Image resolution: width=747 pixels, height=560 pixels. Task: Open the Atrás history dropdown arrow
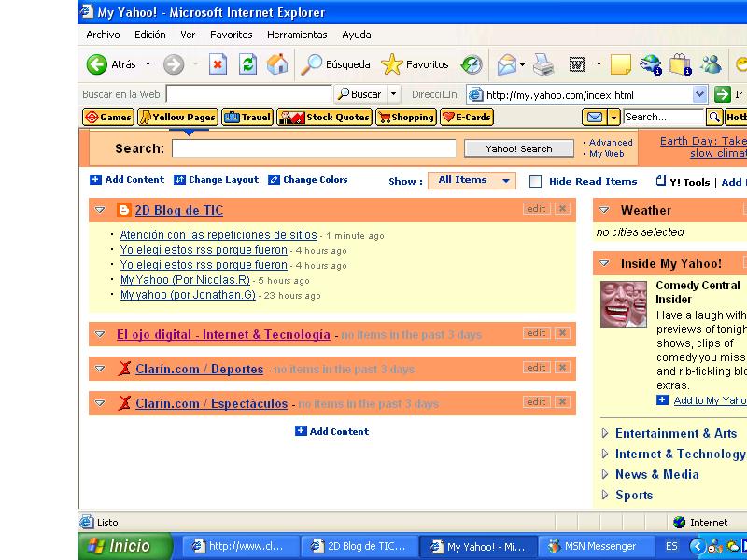[x=148, y=64]
